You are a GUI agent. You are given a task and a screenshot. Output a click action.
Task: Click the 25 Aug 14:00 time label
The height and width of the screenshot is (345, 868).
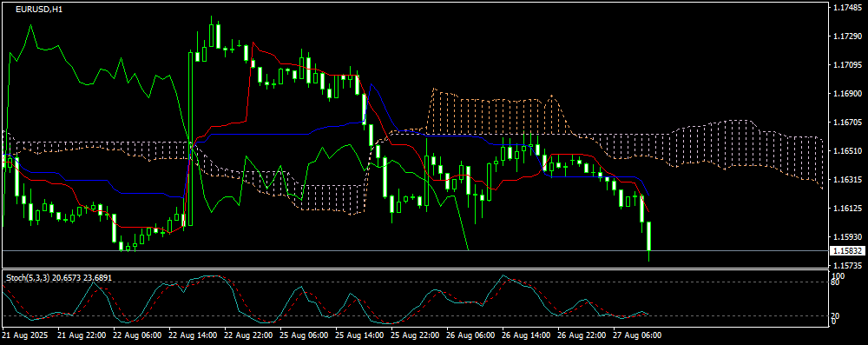(359, 335)
